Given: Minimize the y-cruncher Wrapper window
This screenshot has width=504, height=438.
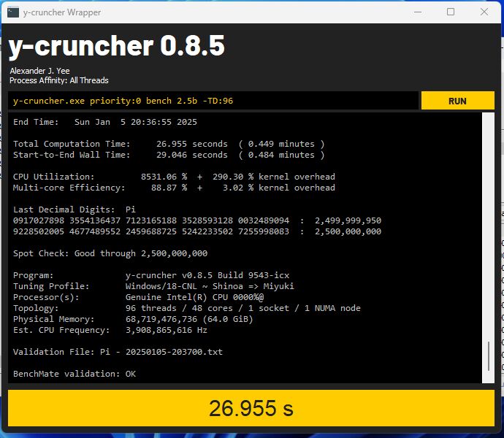Looking at the screenshot, I should pyautogui.click(x=418, y=12).
